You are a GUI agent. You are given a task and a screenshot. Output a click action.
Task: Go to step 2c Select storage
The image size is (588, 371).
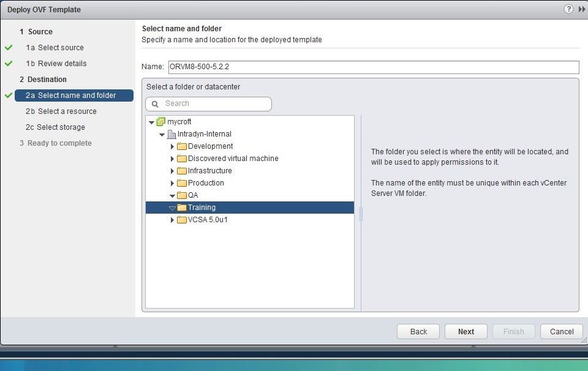[55, 127]
